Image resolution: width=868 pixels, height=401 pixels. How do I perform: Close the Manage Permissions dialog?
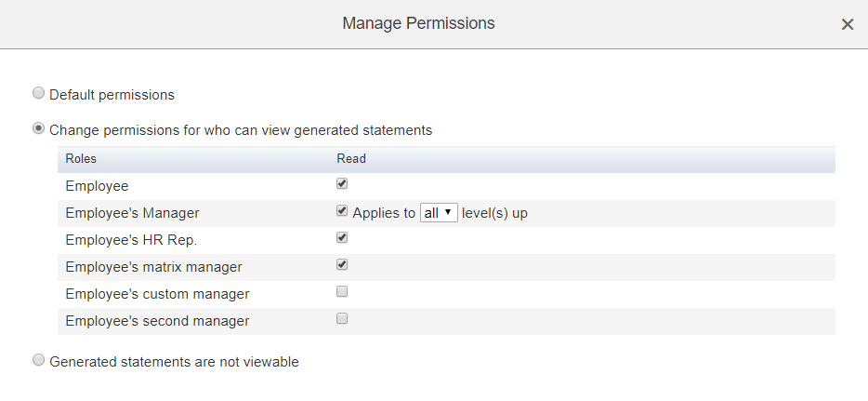pos(847,24)
